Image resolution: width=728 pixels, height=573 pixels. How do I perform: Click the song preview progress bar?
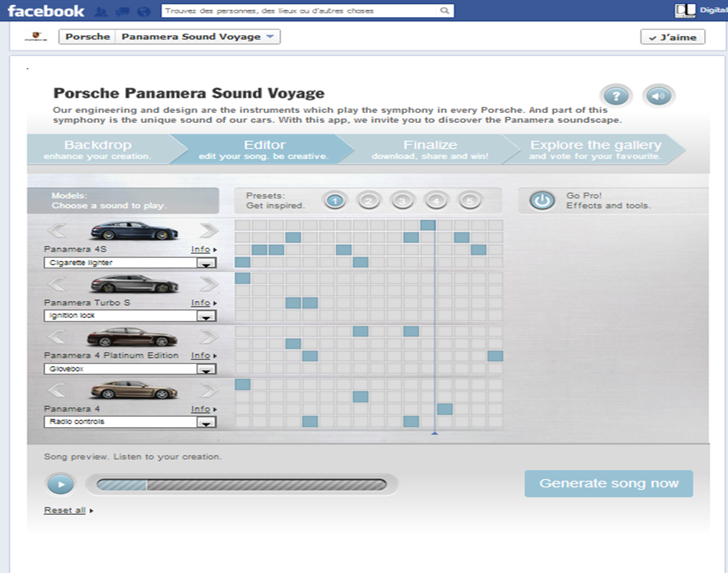coord(241,485)
